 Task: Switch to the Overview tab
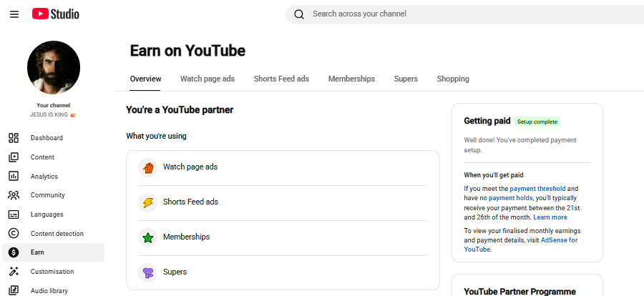[145, 79]
